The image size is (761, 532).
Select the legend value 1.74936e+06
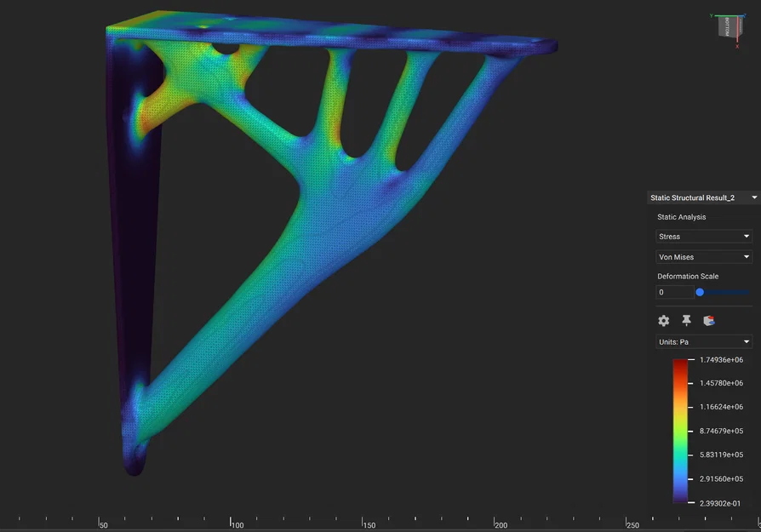click(723, 359)
